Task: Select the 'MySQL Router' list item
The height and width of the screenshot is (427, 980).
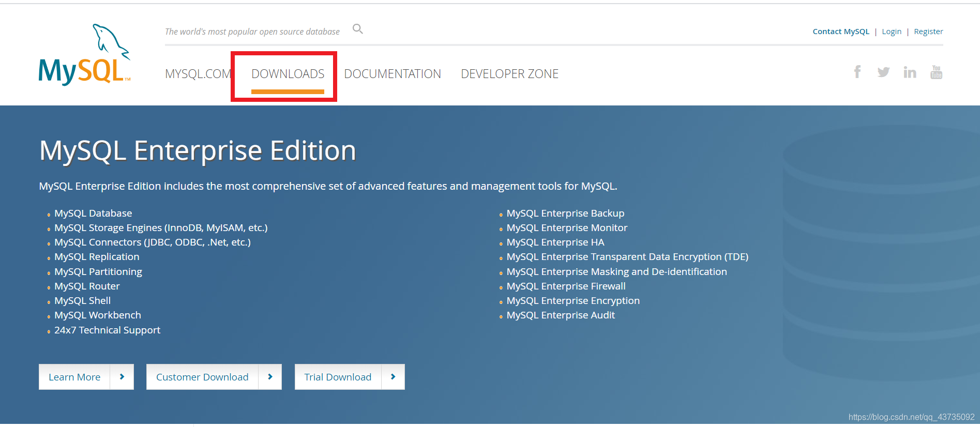Action: [87, 286]
